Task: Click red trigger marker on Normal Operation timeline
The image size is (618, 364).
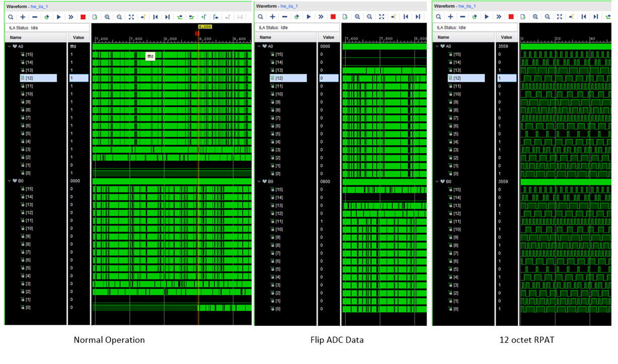Action: (x=197, y=34)
